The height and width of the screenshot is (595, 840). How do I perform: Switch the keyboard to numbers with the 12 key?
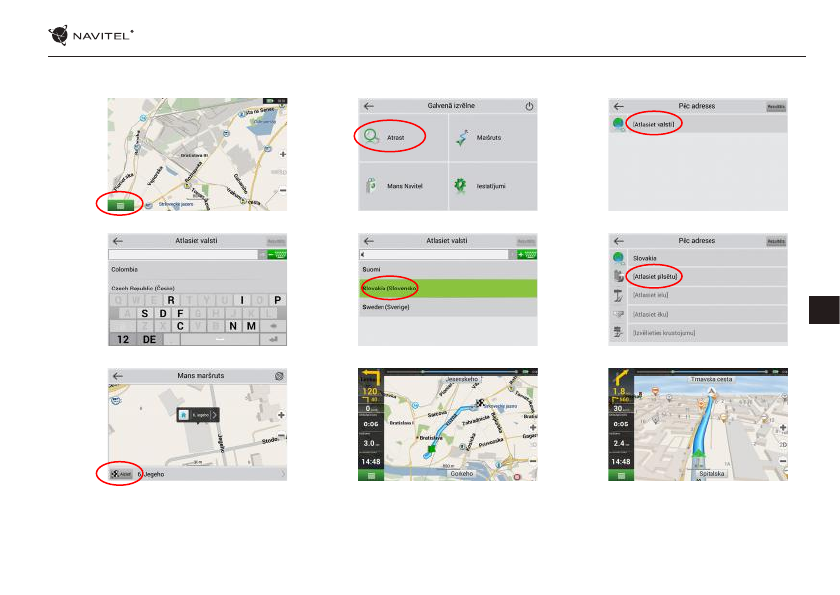point(123,340)
